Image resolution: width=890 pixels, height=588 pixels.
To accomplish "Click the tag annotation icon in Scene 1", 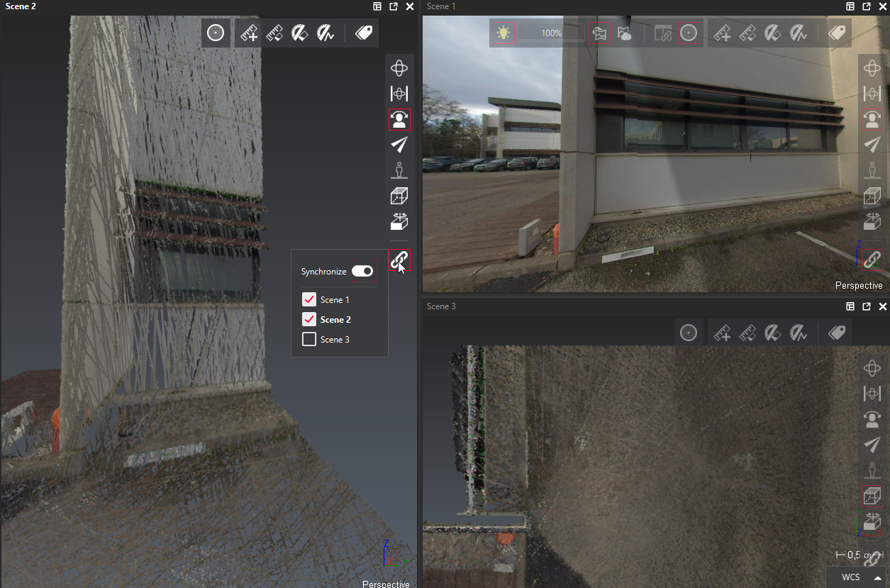I will click(837, 33).
